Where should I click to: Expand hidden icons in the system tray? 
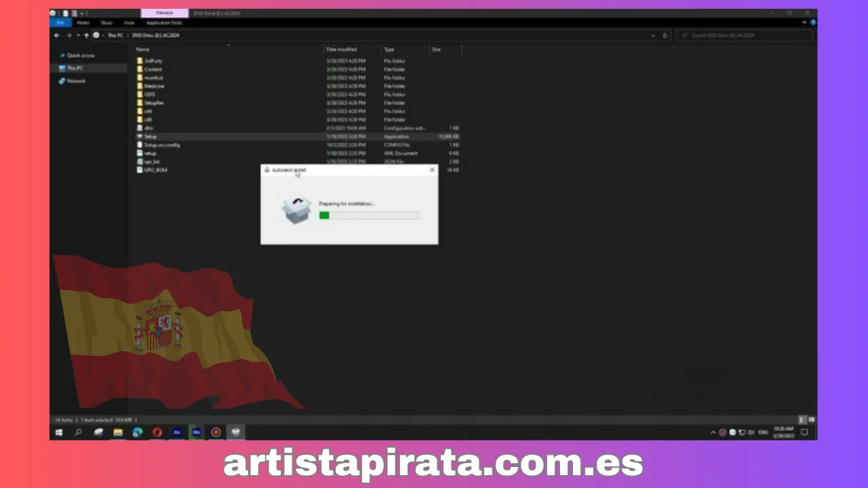coord(713,432)
